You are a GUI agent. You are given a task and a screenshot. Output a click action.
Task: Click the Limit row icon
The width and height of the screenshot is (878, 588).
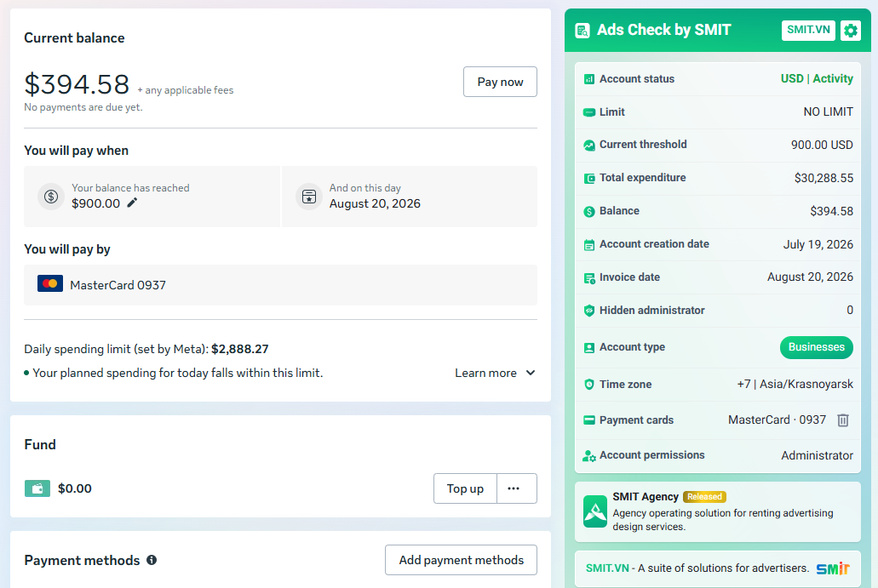click(589, 112)
